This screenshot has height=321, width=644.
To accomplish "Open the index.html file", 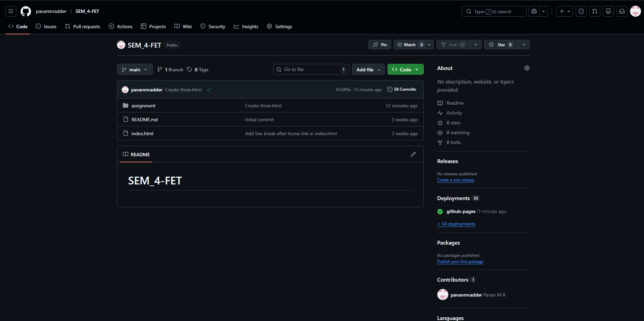I will point(142,133).
